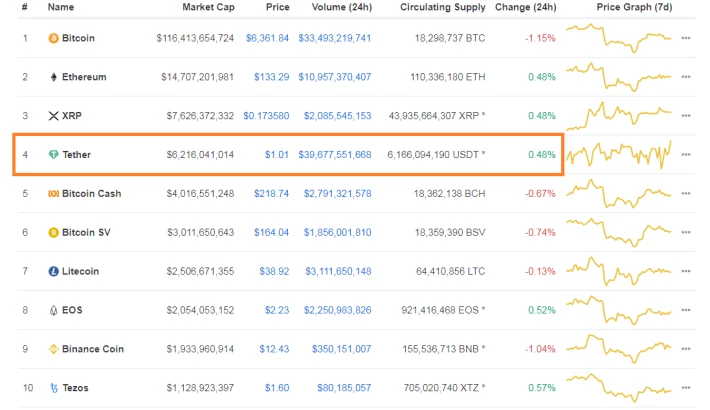Image resolution: width=710 pixels, height=410 pixels.
Task: Click the Binance Coin logo icon
Action: point(53,349)
